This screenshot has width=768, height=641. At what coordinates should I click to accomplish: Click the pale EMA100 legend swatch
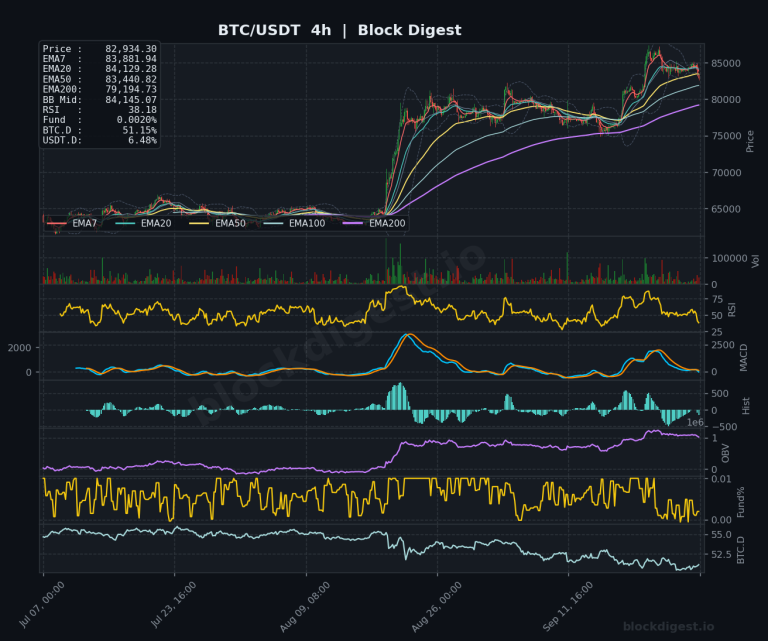[x=273, y=224]
